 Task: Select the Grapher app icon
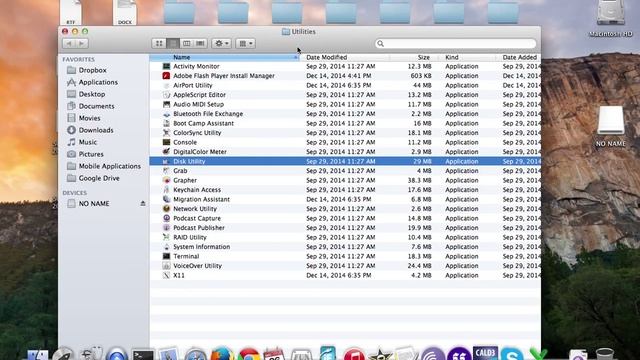pyautogui.click(x=166, y=180)
